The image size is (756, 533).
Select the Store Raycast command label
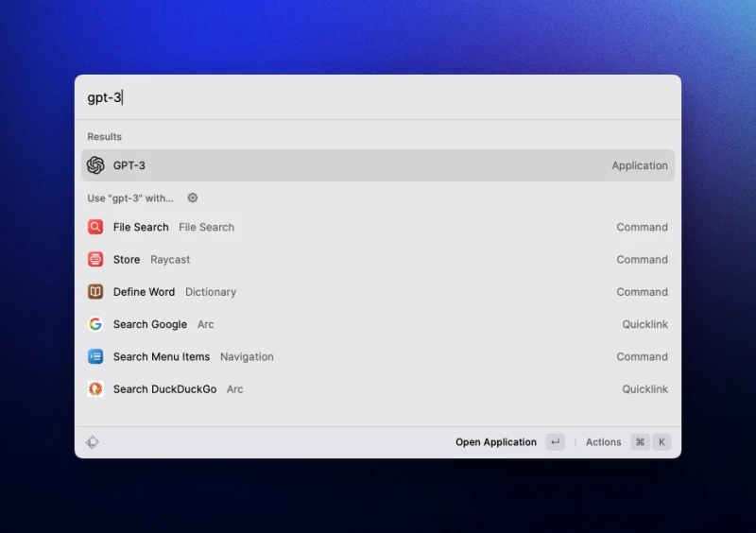coord(127,259)
